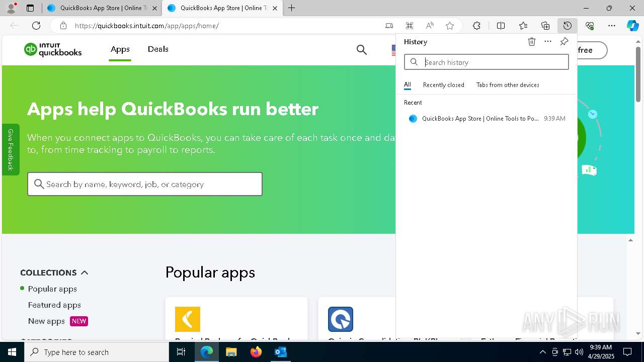The height and width of the screenshot is (362, 644).
Task: Open the yellow K app card logo
Action: pyautogui.click(x=188, y=319)
